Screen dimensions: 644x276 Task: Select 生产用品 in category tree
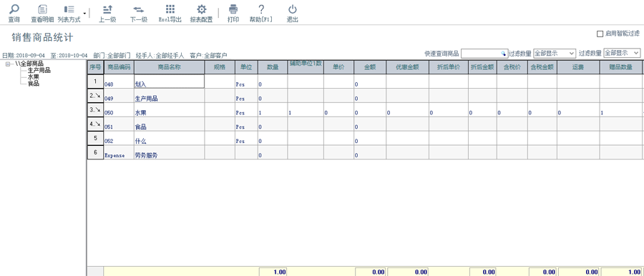pos(39,70)
